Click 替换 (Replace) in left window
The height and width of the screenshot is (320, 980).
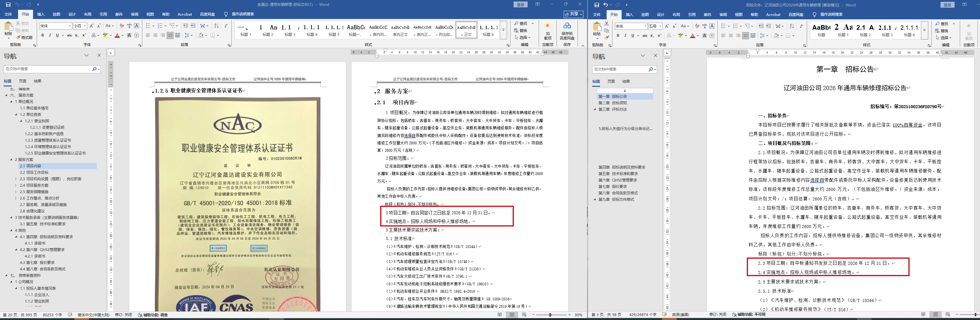tap(521, 30)
